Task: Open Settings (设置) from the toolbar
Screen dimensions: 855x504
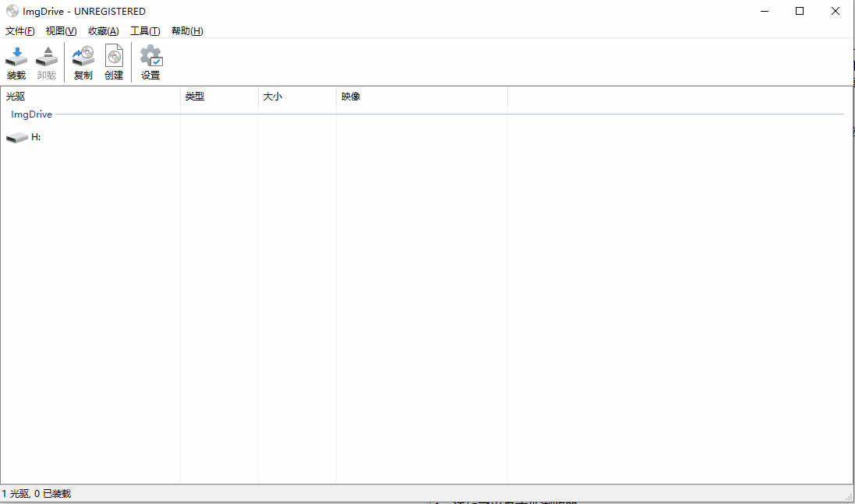Action: tap(150, 62)
